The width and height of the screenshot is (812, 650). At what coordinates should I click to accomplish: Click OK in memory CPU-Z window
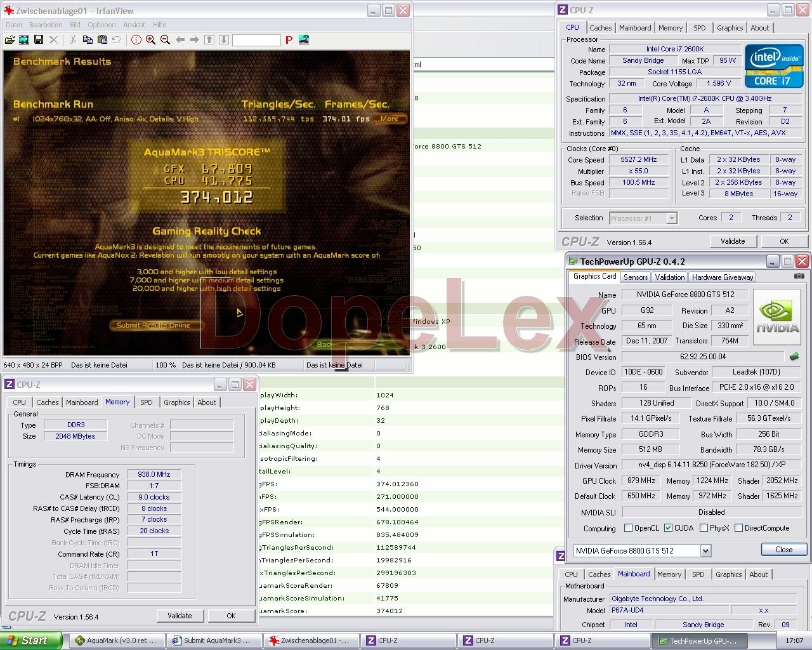pyautogui.click(x=231, y=616)
